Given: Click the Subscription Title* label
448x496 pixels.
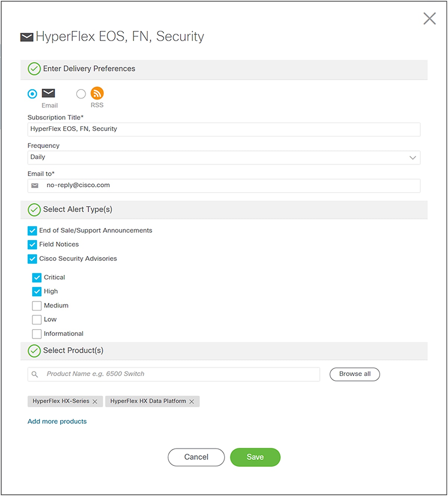Looking at the screenshot, I should click(x=56, y=117).
